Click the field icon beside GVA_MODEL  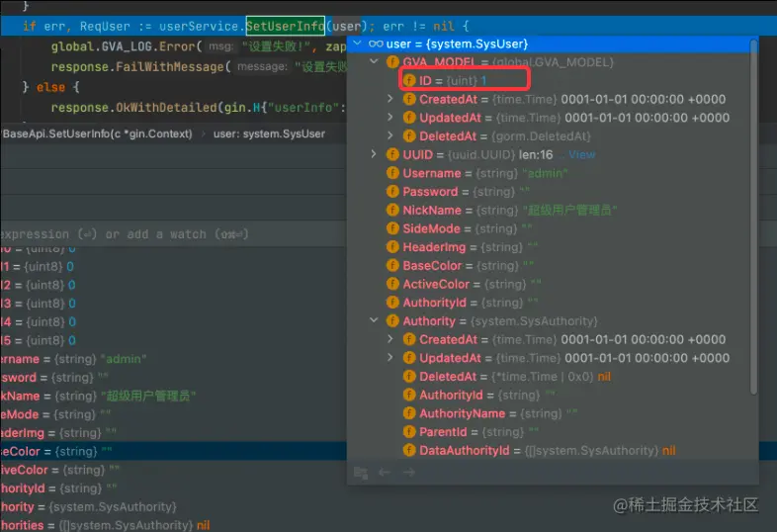click(x=392, y=62)
